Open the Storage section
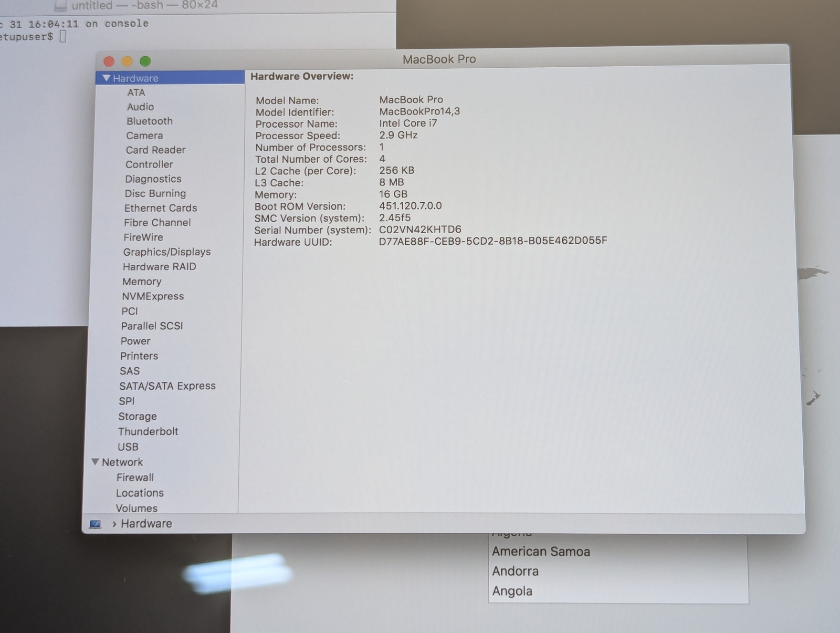The height and width of the screenshot is (633, 840). pyautogui.click(x=138, y=417)
